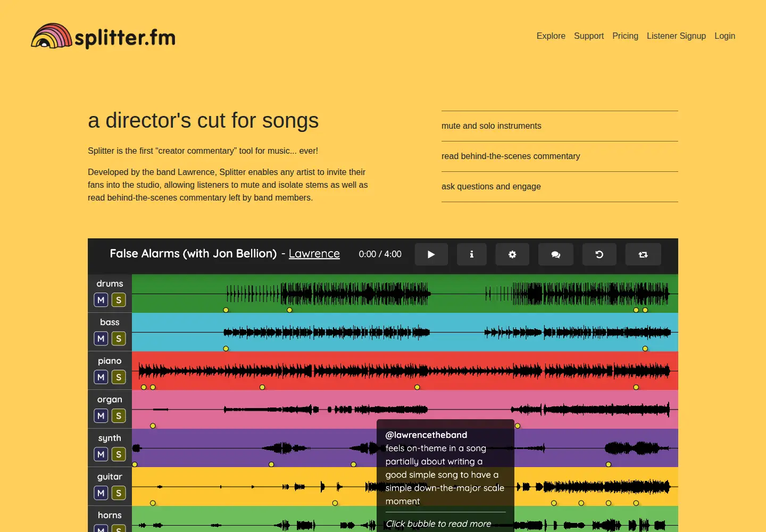Solo the drums track
Image resolution: width=766 pixels, height=532 pixels.
119,300
